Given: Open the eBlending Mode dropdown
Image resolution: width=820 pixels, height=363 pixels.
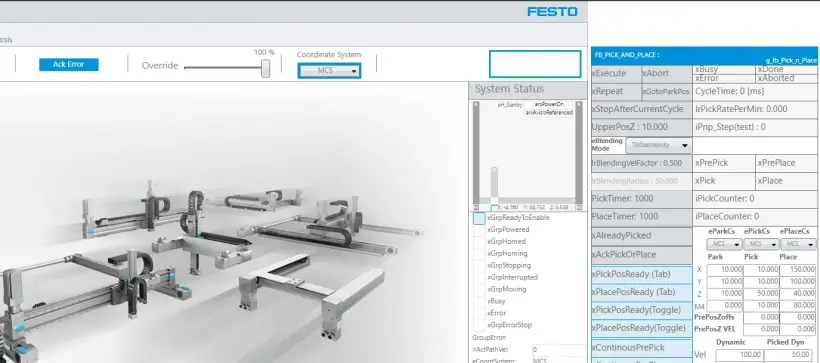Looking at the screenshot, I should click(x=659, y=145).
